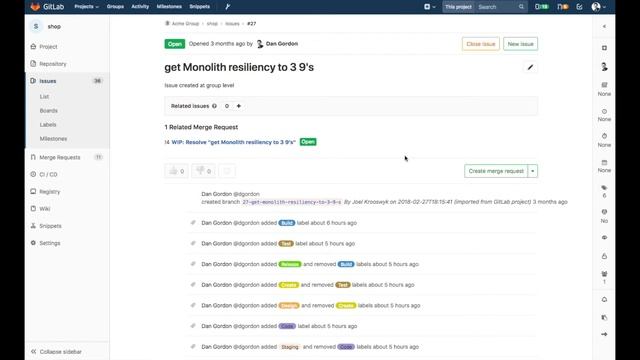Screen dimensions: 640x360
Task: Toggle confidentiality eye icon in right sidebar
Action: [604, 238]
